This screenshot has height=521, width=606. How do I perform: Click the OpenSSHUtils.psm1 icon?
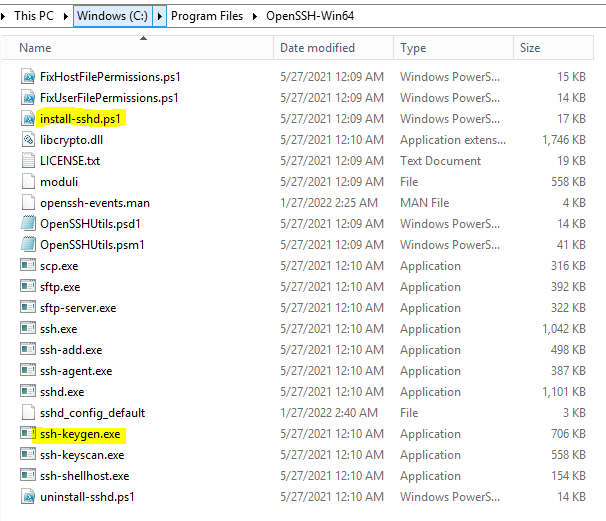28,245
